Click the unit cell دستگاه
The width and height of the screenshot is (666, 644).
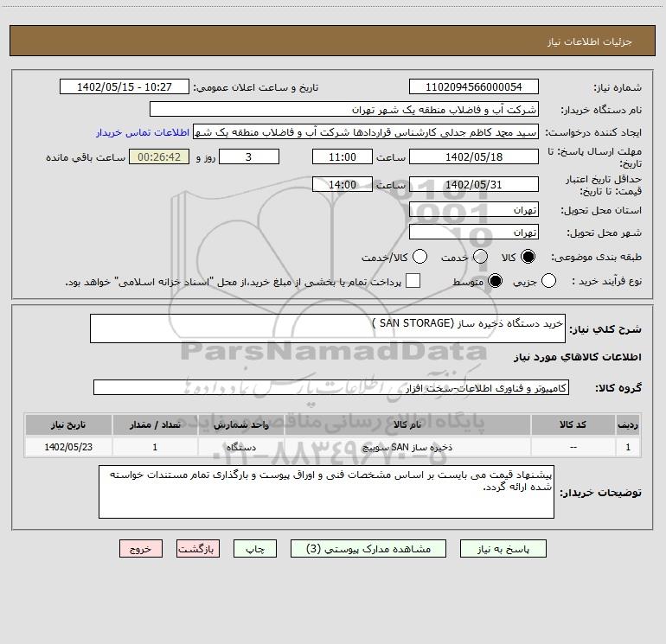pos(240,447)
